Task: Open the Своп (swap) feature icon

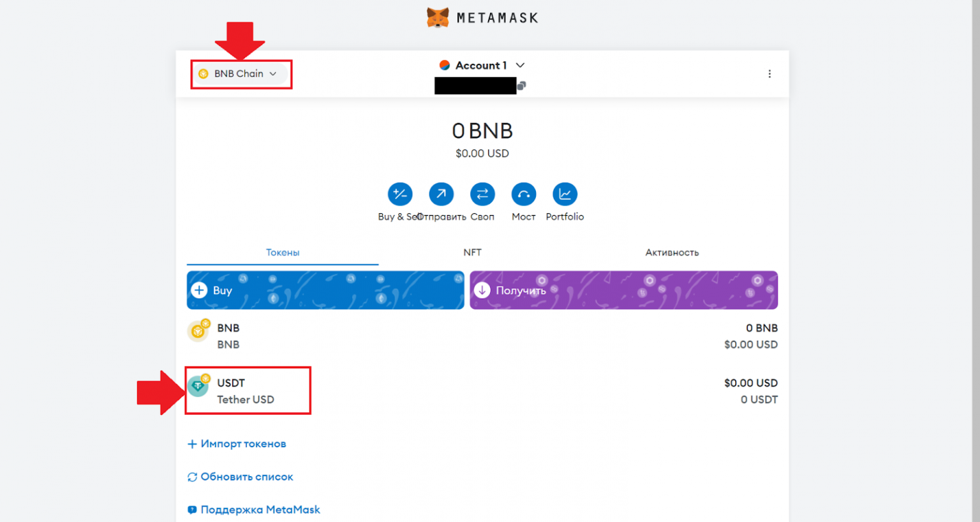Action: click(482, 194)
